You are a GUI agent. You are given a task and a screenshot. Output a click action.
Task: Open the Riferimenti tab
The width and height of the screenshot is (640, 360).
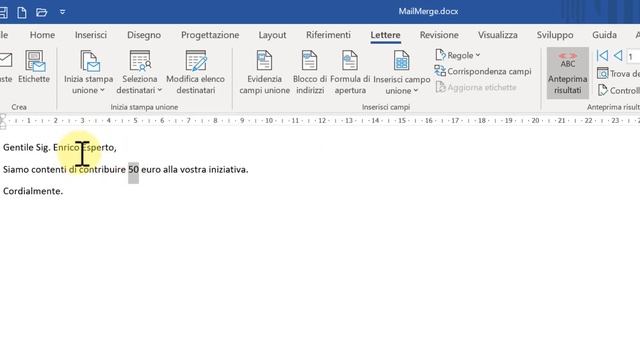click(328, 35)
